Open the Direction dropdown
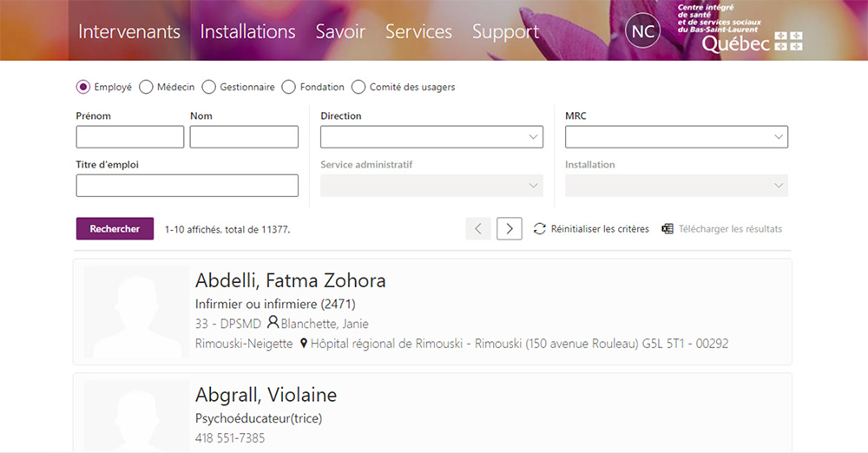 (431, 137)
